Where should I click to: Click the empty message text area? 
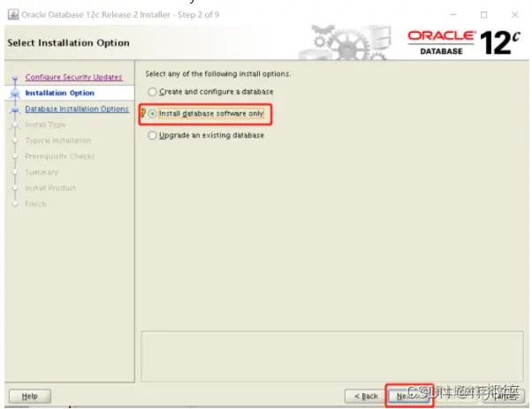pos(332,356)
